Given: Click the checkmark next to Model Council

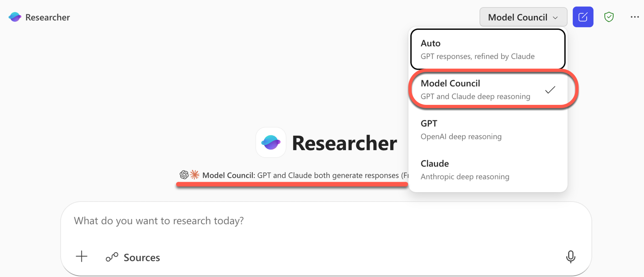Looking at the screenshot, I should tap(550, 90).
